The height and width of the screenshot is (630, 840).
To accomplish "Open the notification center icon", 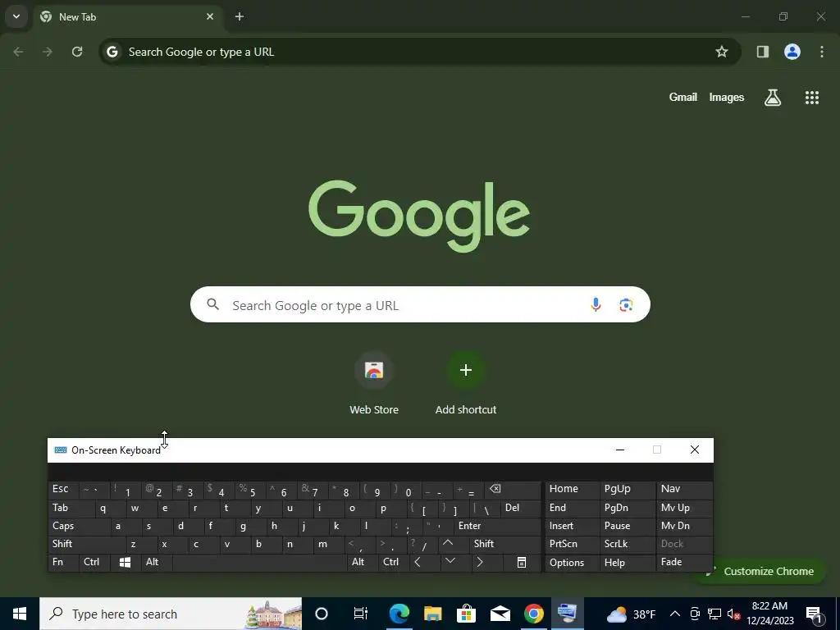I will point(815,614).
